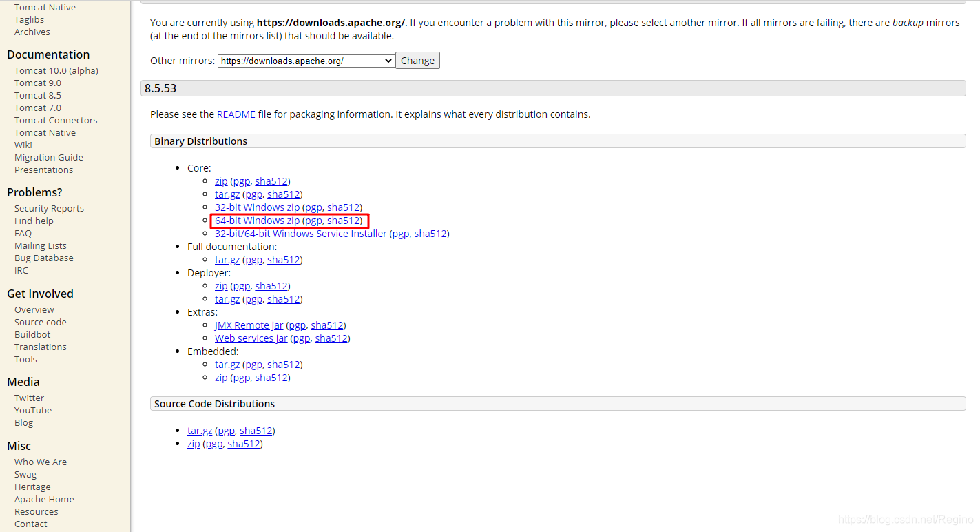Open Taglibs in the sidebar
Image resolution: width=980 pixels, height=532 pixels.
tap(29, 20)
